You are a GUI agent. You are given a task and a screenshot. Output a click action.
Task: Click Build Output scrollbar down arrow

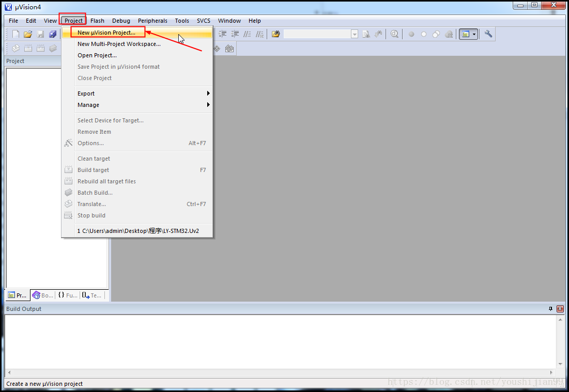(x=560, y=364)
